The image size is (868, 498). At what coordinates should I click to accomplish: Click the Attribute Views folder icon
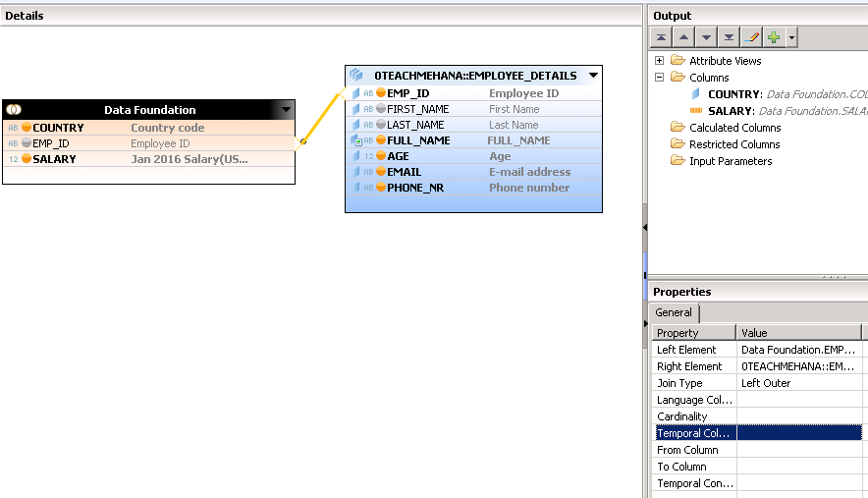pos(678,60)
